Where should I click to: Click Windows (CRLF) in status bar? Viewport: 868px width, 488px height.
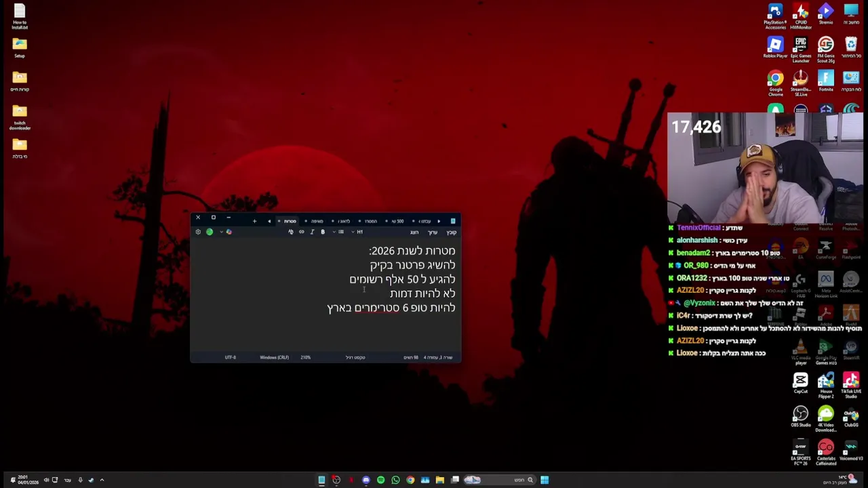point(274,357)
